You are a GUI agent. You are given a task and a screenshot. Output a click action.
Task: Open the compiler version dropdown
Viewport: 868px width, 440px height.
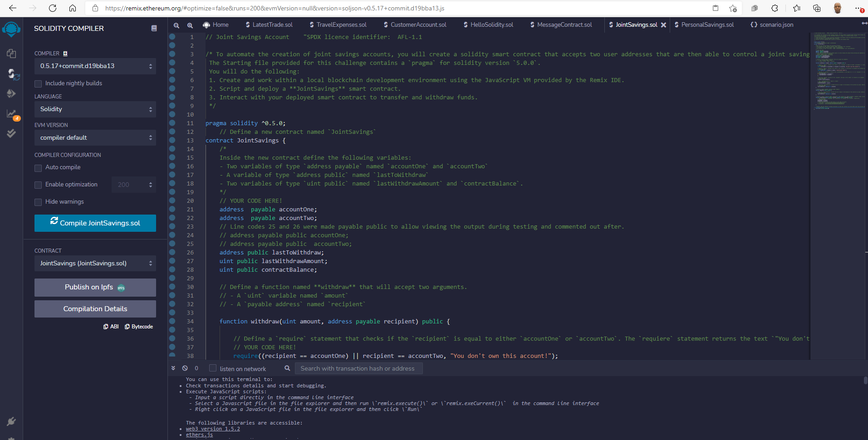point(95,66)
